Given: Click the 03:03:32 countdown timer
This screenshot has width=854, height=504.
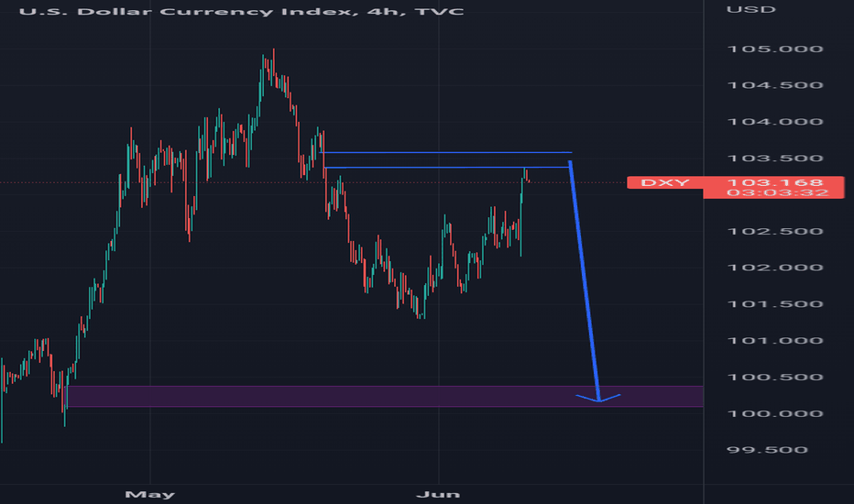Looking at the screenshot, I should click(777, 192).
